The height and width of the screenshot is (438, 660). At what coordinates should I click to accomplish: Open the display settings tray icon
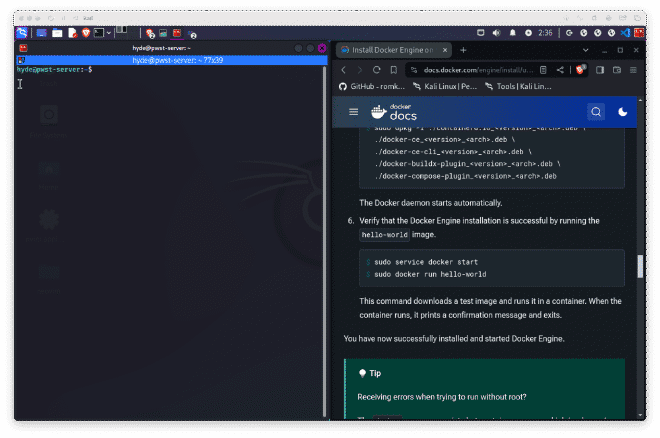coord(480,33)
